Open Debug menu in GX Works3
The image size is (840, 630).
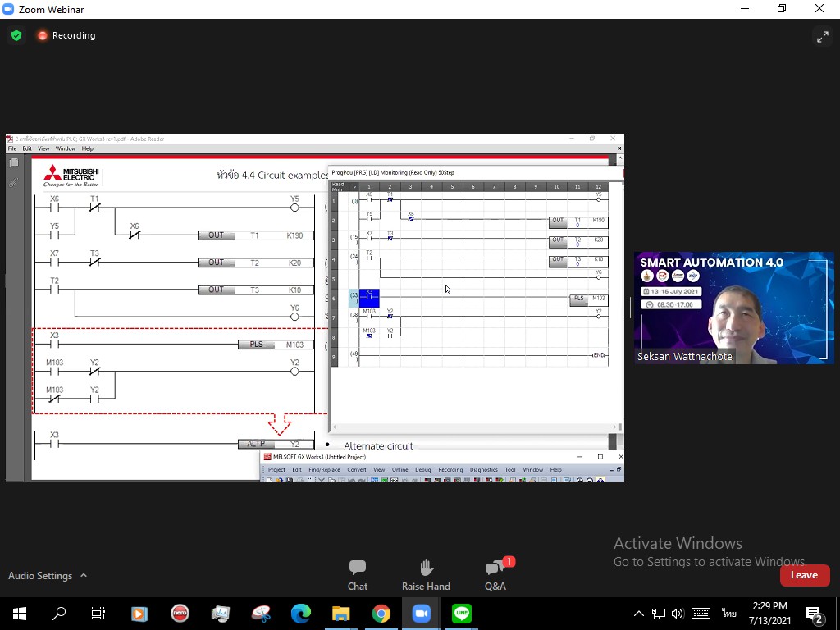tap(422, 469)
